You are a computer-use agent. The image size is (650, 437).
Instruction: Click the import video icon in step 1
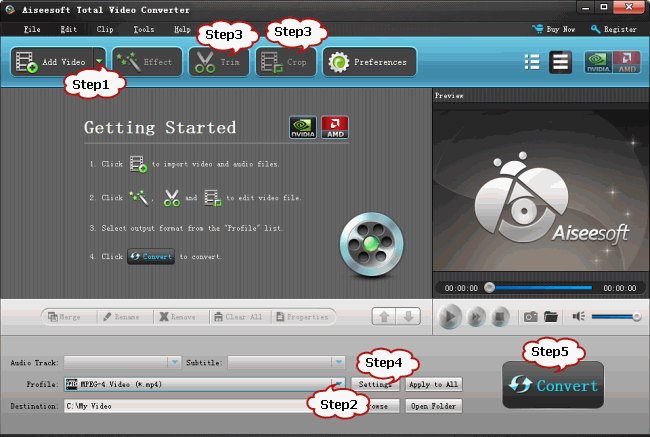pyautogui.click(x=138, y=164)
